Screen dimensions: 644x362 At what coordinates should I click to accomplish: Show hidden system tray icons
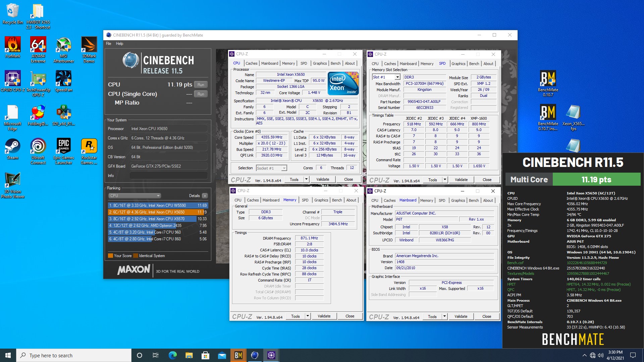(584, 355)
